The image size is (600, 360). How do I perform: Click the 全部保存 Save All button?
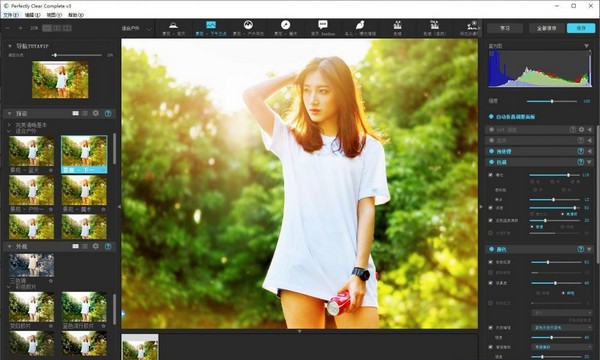(x=546, y=28)
